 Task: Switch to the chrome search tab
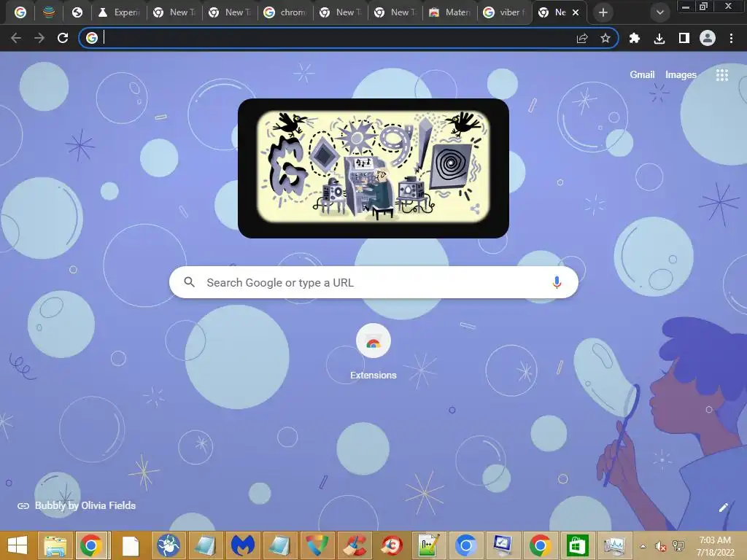pyautogui.click(x=285, y=12)
